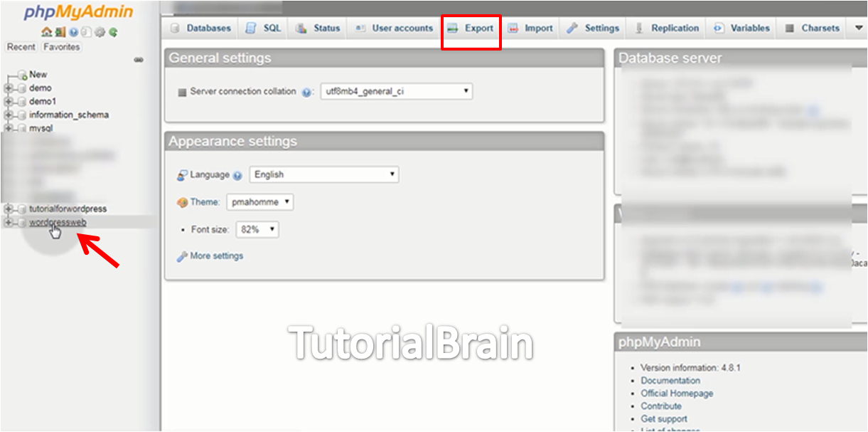Screen dimensions: 868x432
Task: Expand the demo database node
Action: [9, 88]
